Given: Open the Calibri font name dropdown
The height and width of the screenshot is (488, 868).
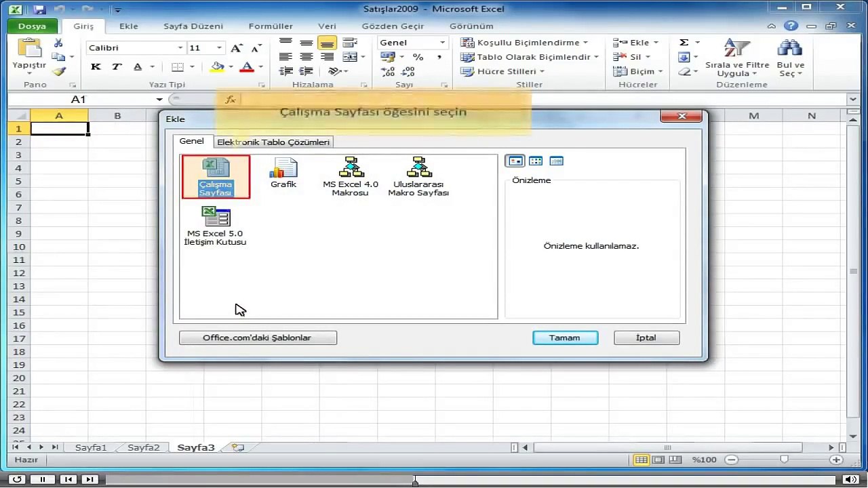Looking at the screenshot, I should [x=180, y=48].
